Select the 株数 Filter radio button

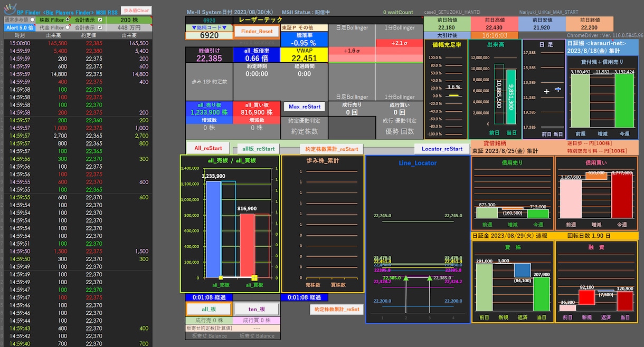(68, 20)
